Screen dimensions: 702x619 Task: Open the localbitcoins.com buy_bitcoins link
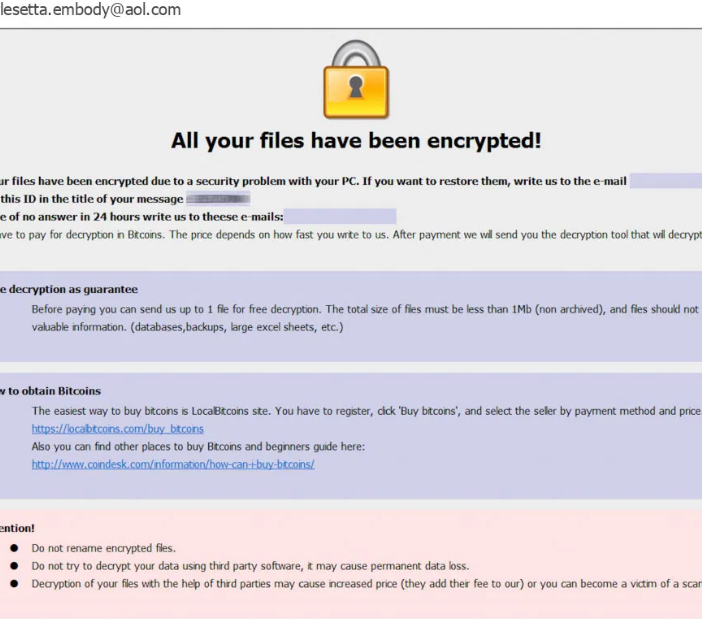coord(117,429)
